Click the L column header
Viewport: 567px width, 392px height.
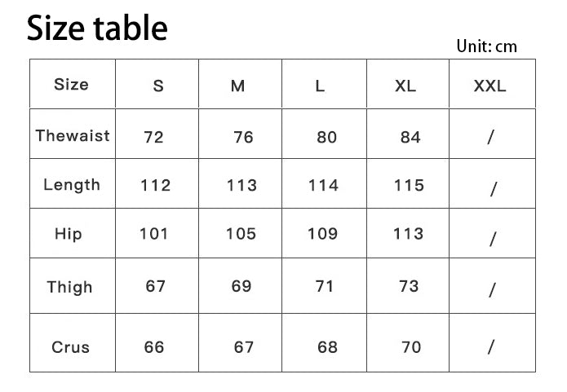coord(320,86)
